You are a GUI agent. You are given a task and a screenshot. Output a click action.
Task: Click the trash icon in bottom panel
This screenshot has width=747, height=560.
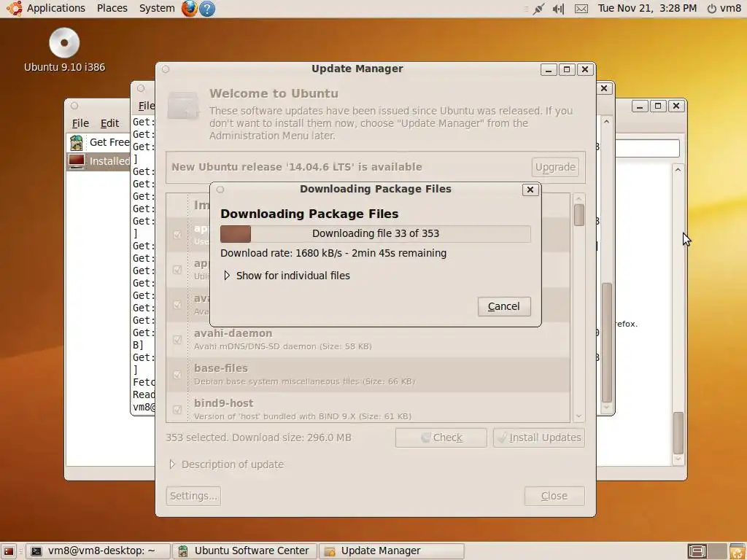click(737, 551)
